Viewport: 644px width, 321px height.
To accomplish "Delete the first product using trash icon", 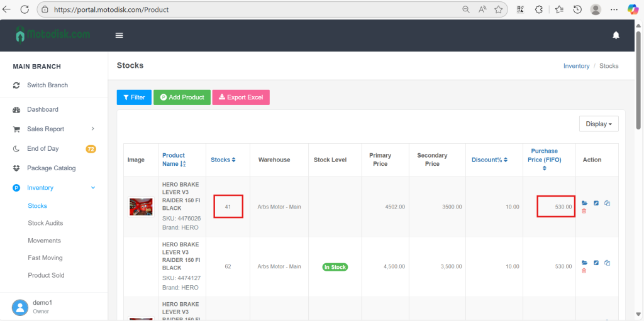I will tap(584, 211).
